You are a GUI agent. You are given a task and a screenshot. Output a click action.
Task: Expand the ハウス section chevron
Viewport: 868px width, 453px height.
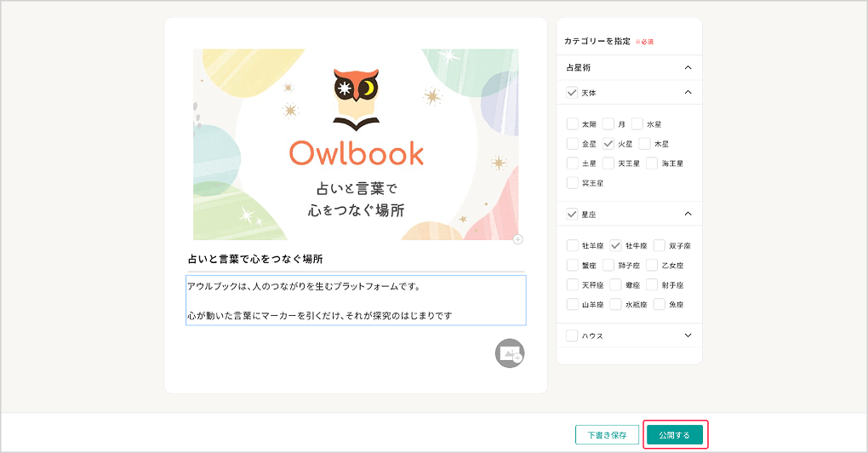click(688, 335)
